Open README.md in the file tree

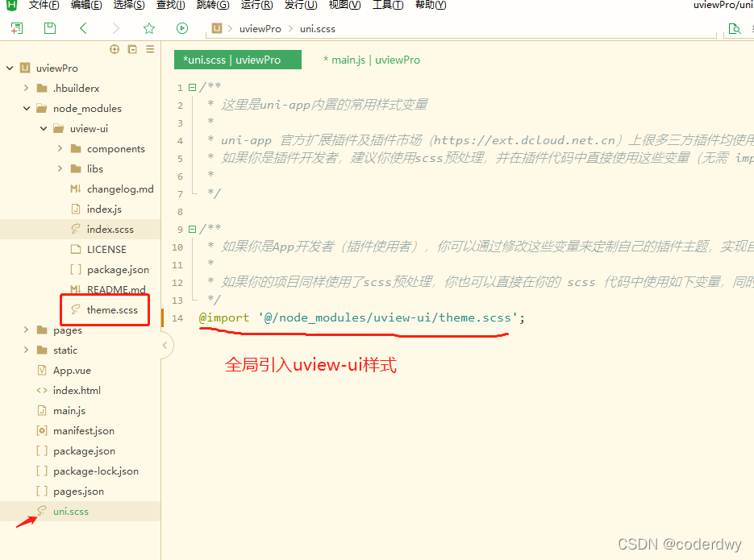point(116,289)
